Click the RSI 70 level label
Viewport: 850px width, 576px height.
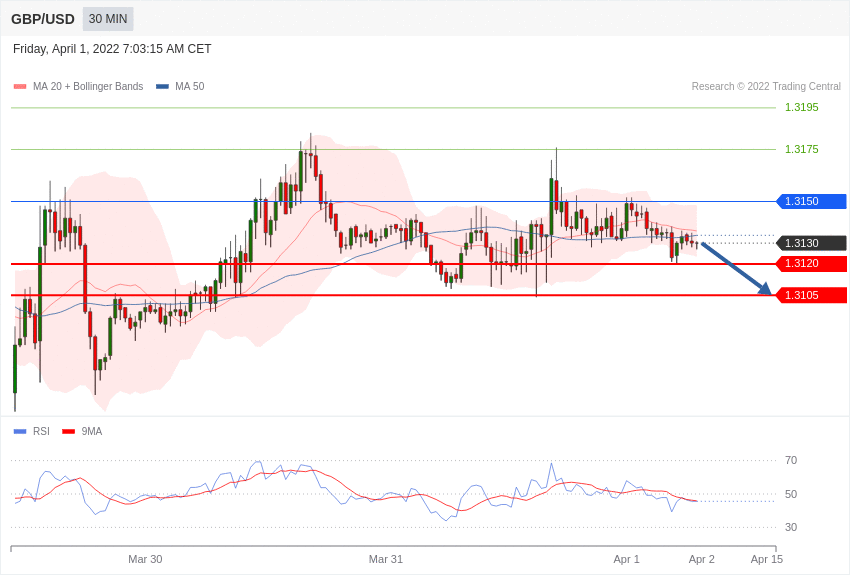[x=791, y=461]
